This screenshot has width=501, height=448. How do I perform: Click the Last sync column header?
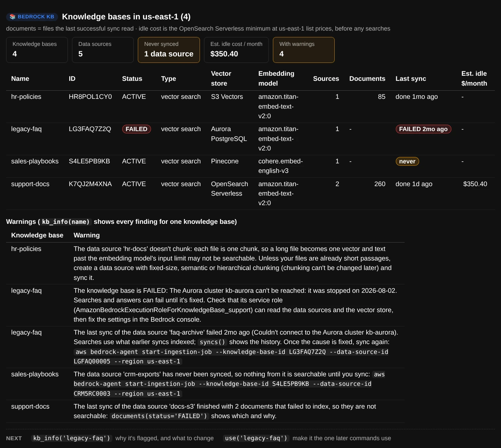pyautogui.click(x=411, y=78)
